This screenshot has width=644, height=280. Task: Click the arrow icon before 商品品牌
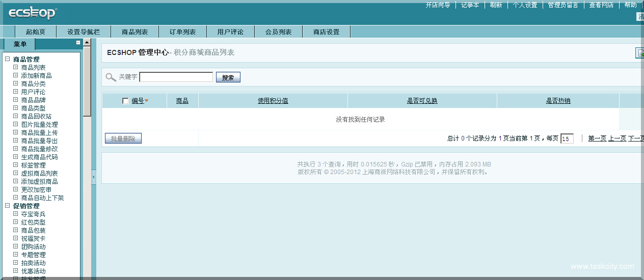coord(16,100)
